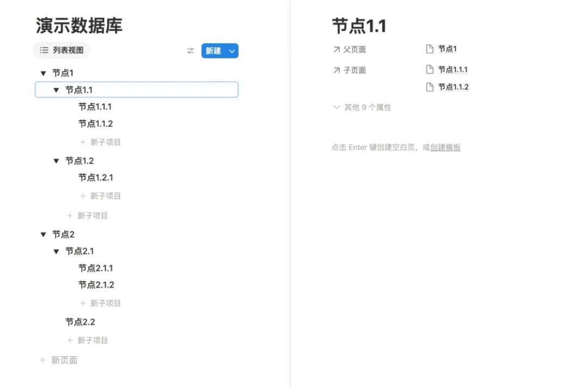Click the 演示数据库 database title
This screenshot has height=387, width=588.
click(x=79, y=26)
